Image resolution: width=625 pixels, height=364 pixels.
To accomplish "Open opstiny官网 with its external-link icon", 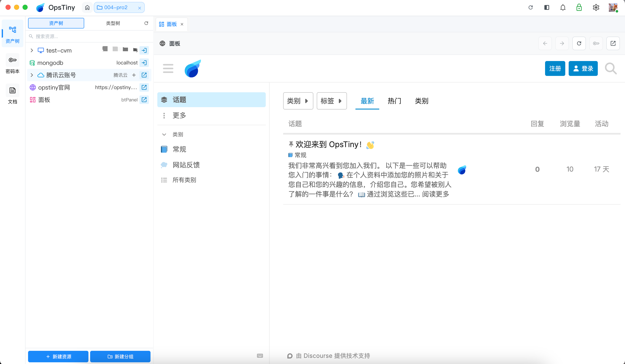I will 144,87.
